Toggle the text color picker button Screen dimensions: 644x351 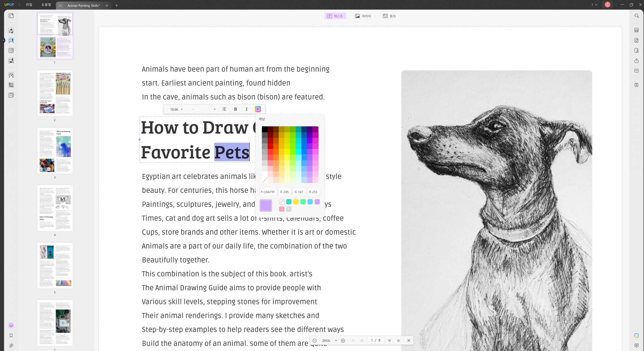258,109
